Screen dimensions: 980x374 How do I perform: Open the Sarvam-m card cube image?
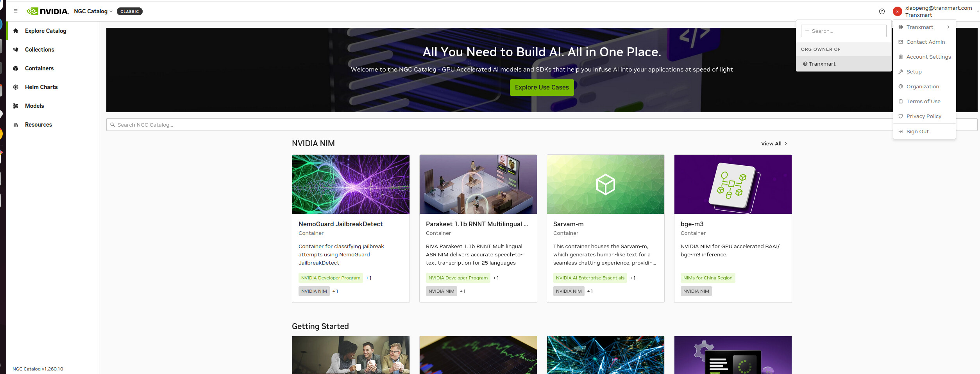pos(606,184)
